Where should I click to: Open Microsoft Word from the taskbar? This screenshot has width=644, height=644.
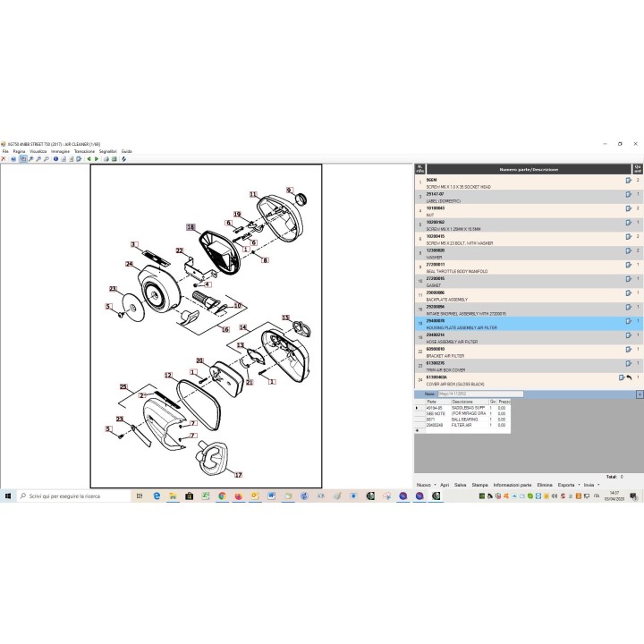coord(271,496)
